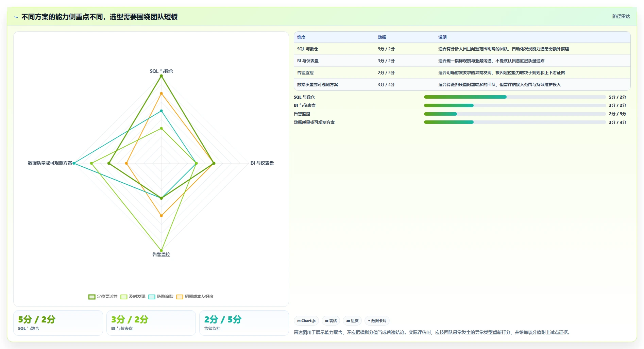Toggle the 定位灵活性 legend series
The height and width of the screenshot is (349, 644).
[x=103, y=297]
